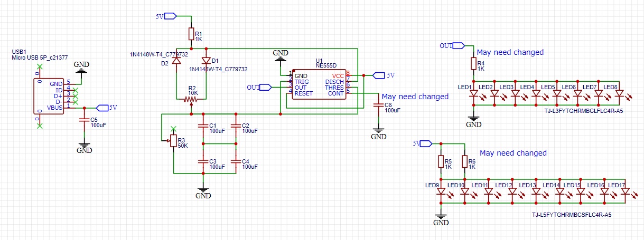Click the 'May need changed' note near R4
This screenshot has height=240, width=644.
[x=510, y=52]
